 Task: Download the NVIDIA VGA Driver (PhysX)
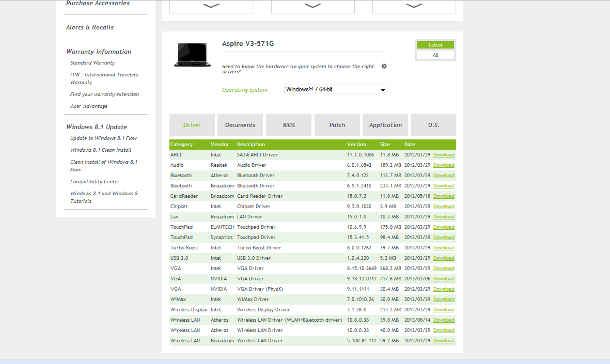[x=444, y=289]
